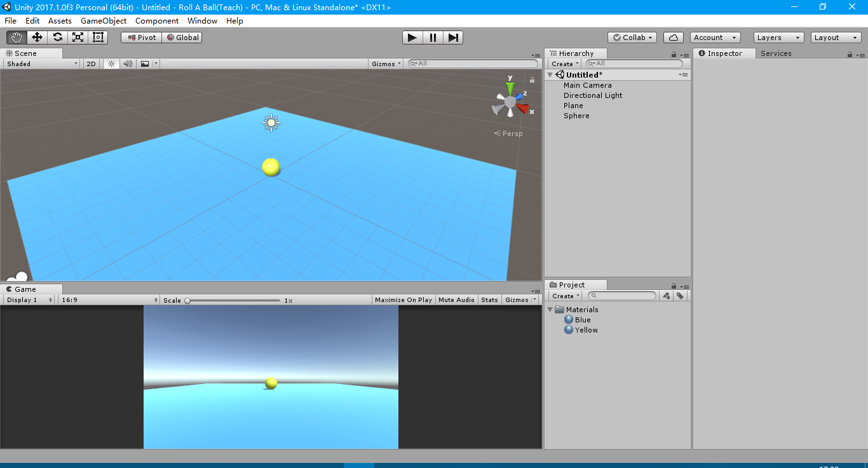Toggle scene effects image icon
This screenshot has height=468, width=868.
145,64
